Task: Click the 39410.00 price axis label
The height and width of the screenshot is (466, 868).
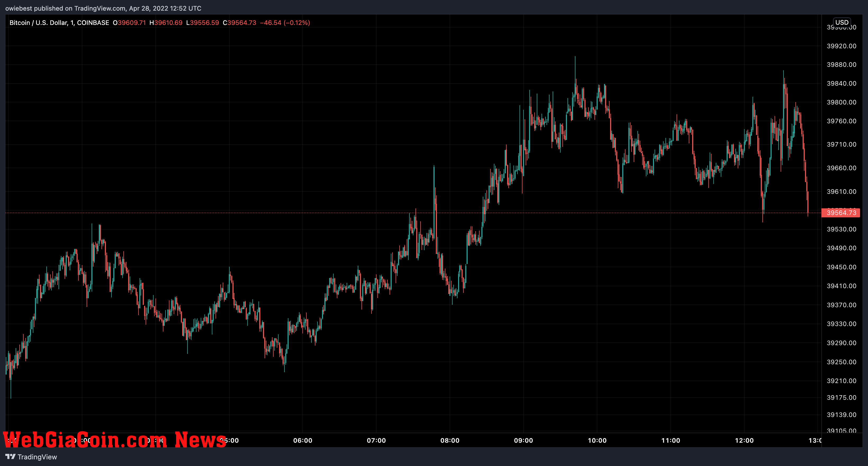Action: [841, 286]
